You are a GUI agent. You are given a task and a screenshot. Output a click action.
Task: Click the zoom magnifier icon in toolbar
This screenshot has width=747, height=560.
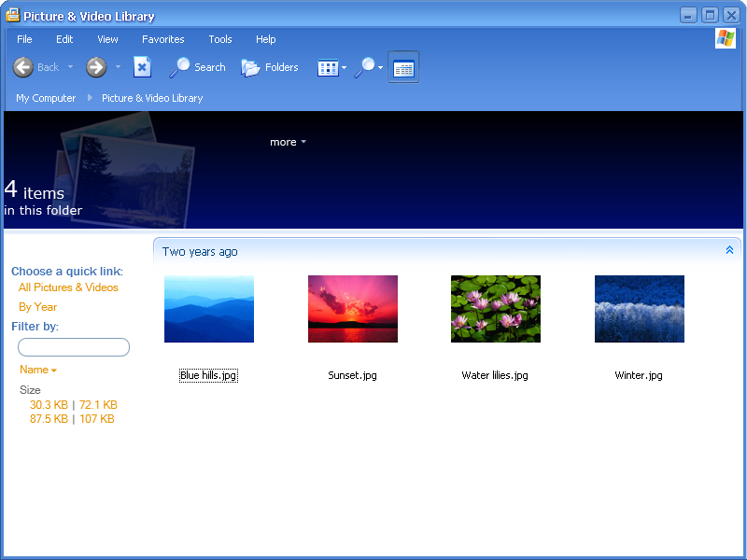366,67
